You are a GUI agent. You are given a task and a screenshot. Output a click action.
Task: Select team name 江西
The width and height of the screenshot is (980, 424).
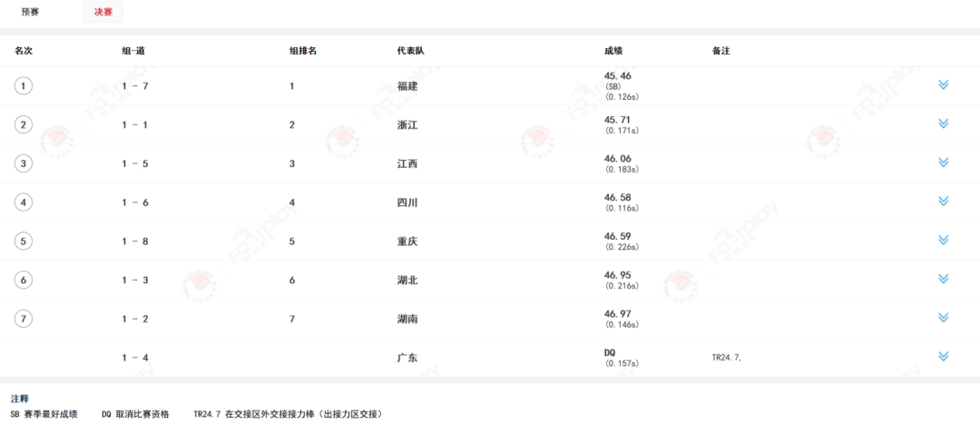click(407, 163)
